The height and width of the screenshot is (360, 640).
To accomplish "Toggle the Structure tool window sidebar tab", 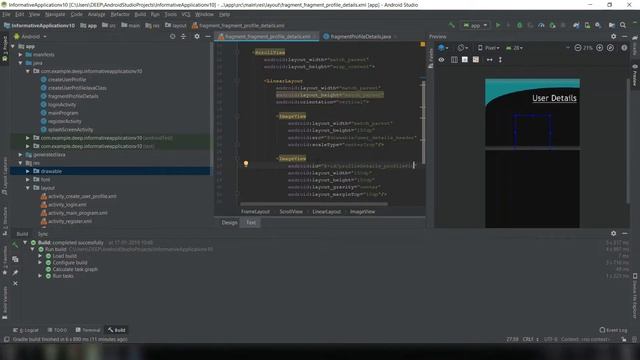I will (5, 220).
